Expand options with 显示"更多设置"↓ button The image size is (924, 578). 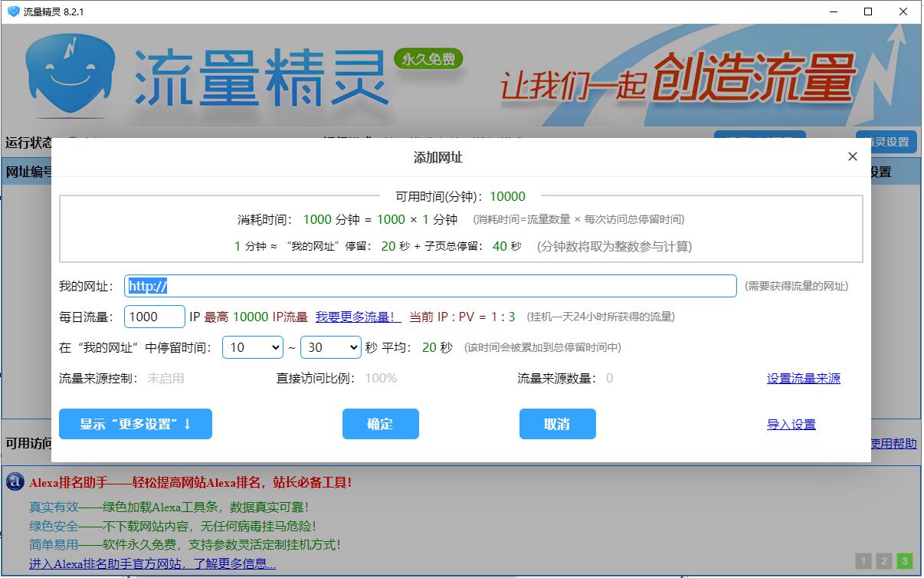click(x=136, y=424)
